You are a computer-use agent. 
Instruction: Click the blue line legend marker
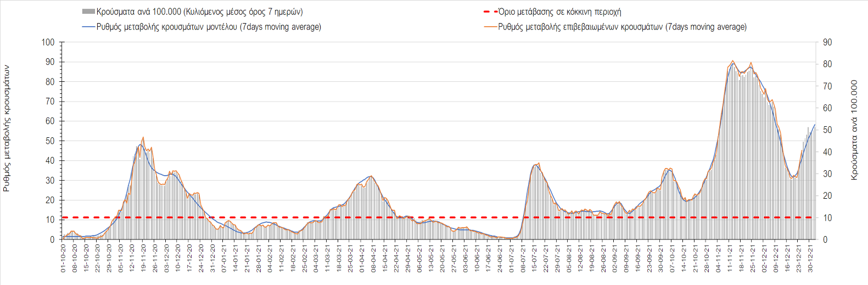click(x=88, y=27)
